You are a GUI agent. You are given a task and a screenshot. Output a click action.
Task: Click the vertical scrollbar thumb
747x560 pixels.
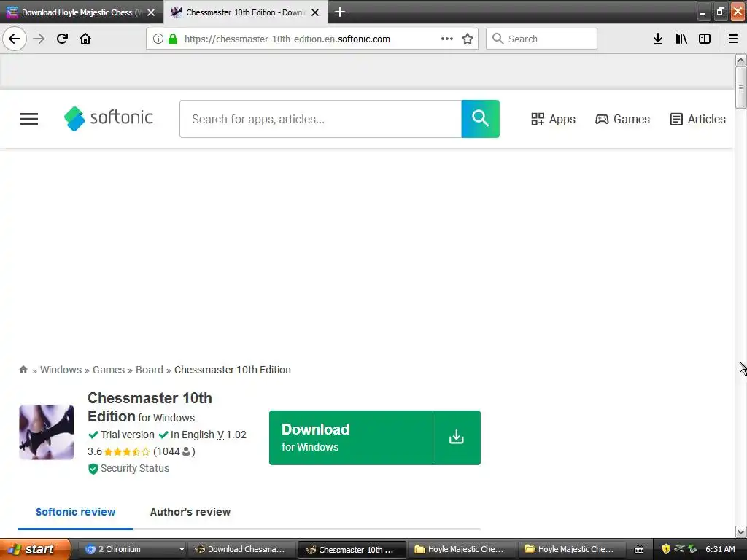click(740, 88)
